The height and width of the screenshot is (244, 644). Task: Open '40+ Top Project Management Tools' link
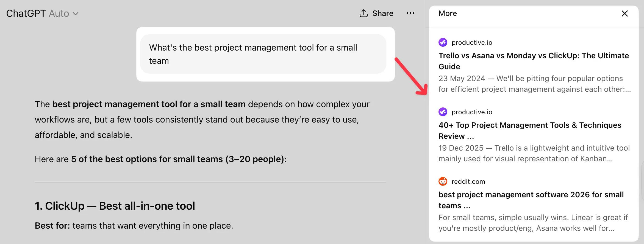pos(530,131)
